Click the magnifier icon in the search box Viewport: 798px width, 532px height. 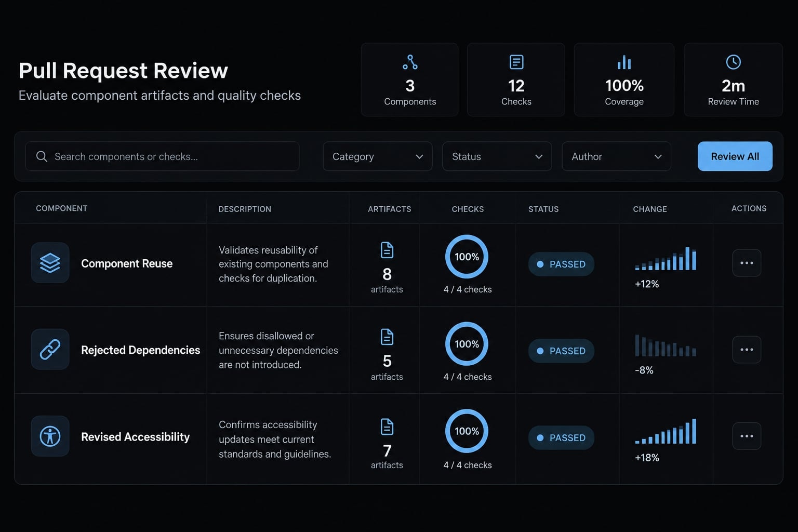pos(42,156)
